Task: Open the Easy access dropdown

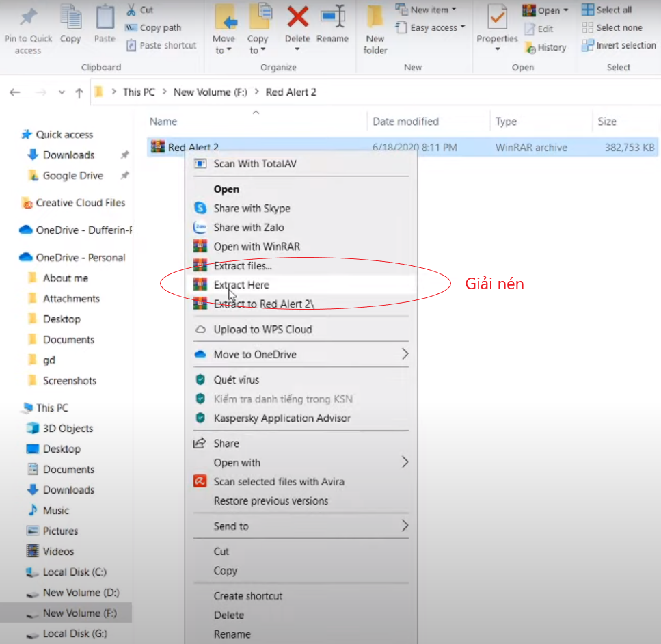Action: click(x=430, y=28)
